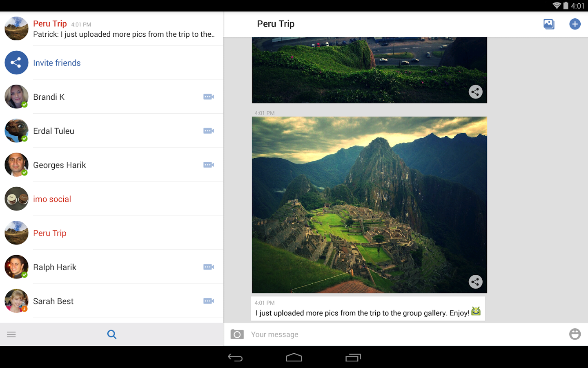Tap the blue plus add-member button
This screenshot has width=588, height=368.
[575, 24]
